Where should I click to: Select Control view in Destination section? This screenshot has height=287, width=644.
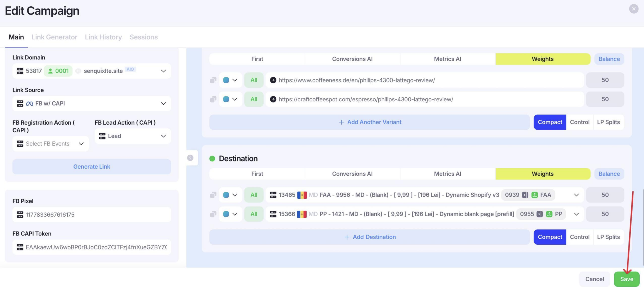coord(580,237)
